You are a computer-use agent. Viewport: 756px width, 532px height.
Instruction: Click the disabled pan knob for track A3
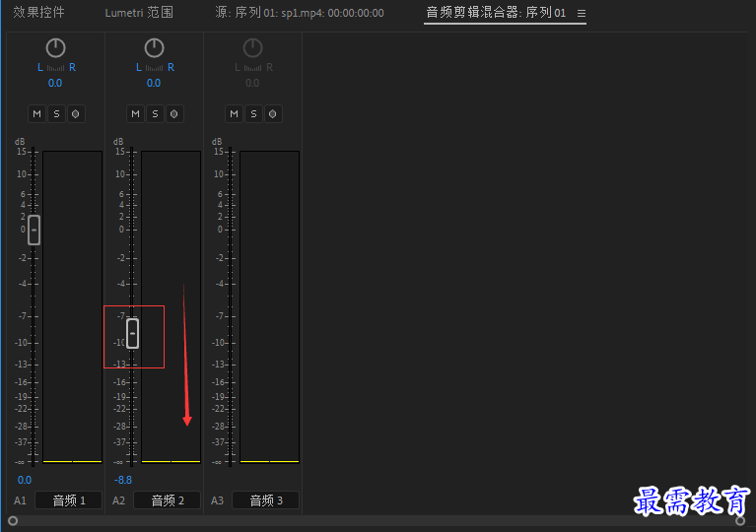click(x=252, y=47)
